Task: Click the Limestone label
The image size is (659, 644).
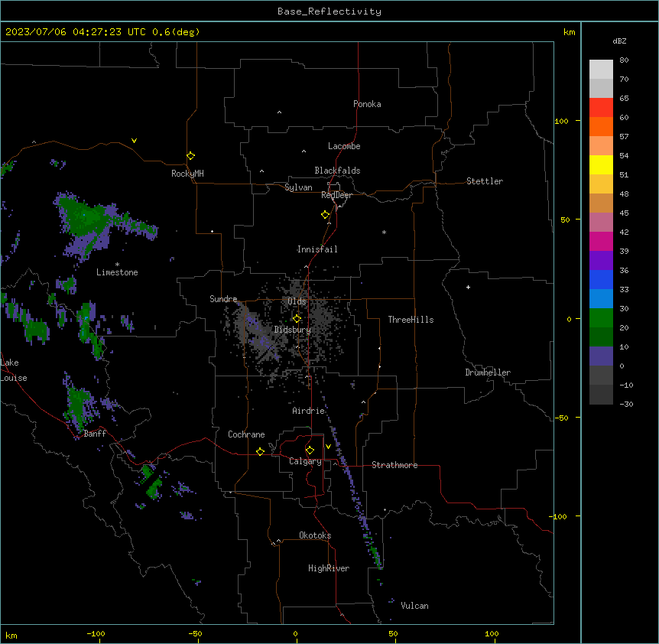Action: pos(117,272)
